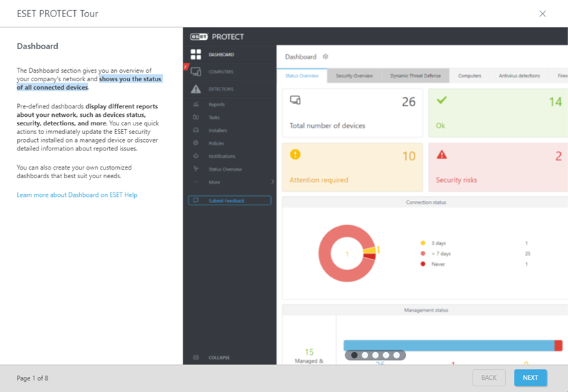Click the Policies gear icon
Image resolution: width=568 pixels, height=392 pixels.
(196, 143)
